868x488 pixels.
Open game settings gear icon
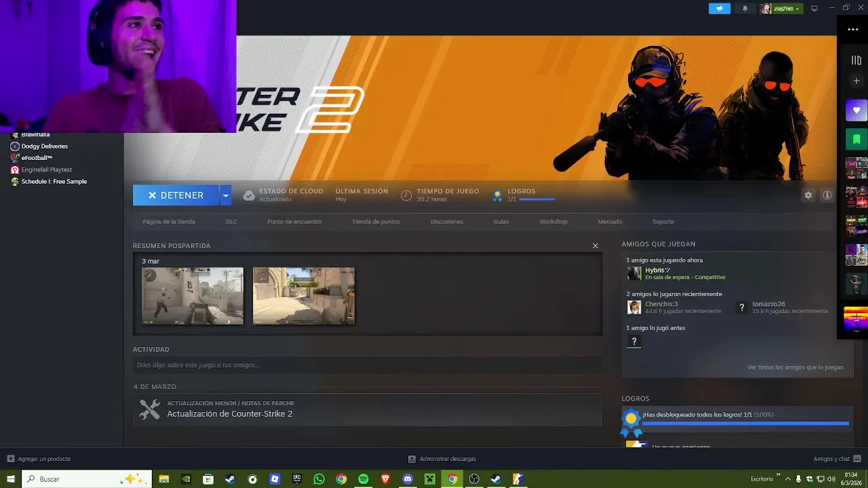point(808,195)
